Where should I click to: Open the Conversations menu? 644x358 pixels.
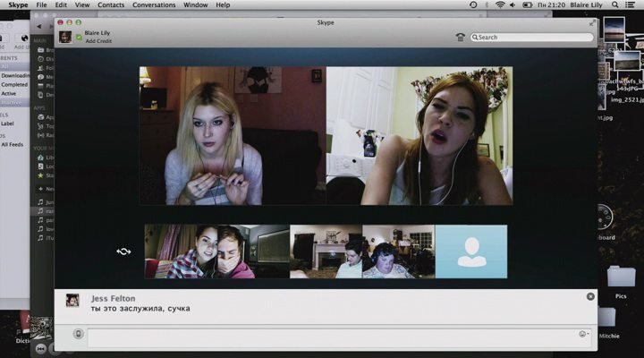pos(154,5)
